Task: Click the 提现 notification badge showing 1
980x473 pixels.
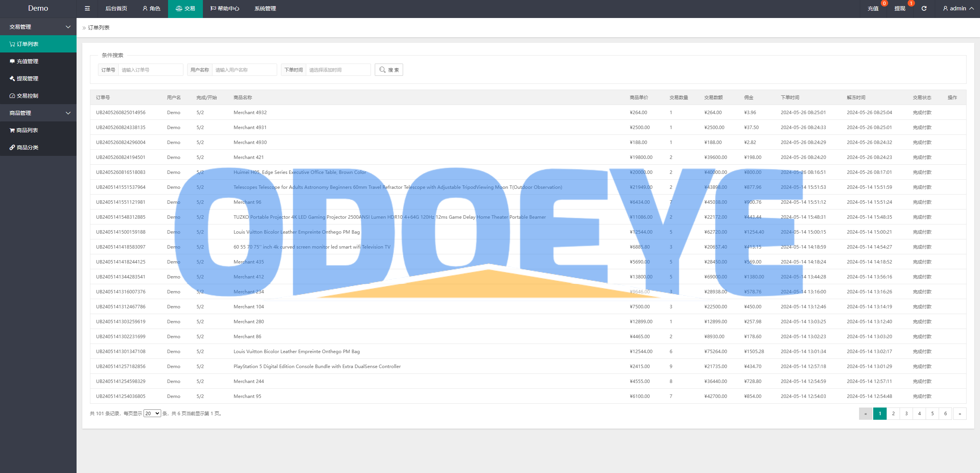Action: pyautogui.click(x=911, y=3)
